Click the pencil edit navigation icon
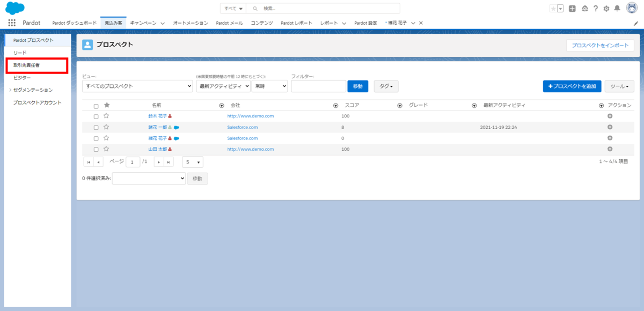The width and height of the screenshot is (644, 311). 636,23
